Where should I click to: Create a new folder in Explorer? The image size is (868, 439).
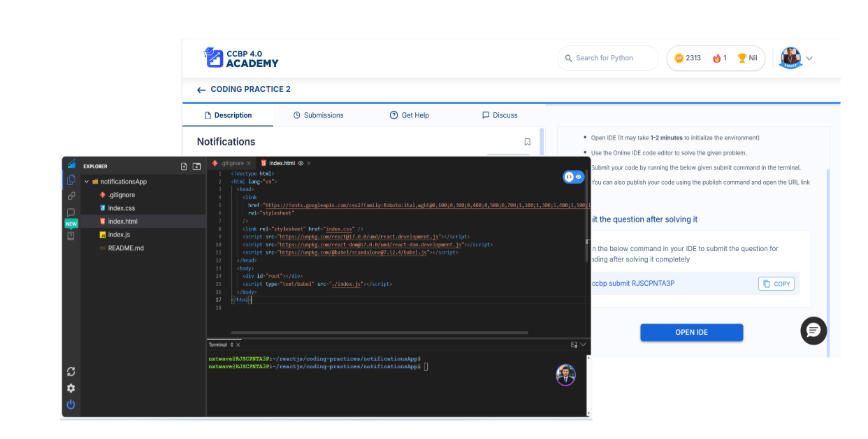click(197, 166)
